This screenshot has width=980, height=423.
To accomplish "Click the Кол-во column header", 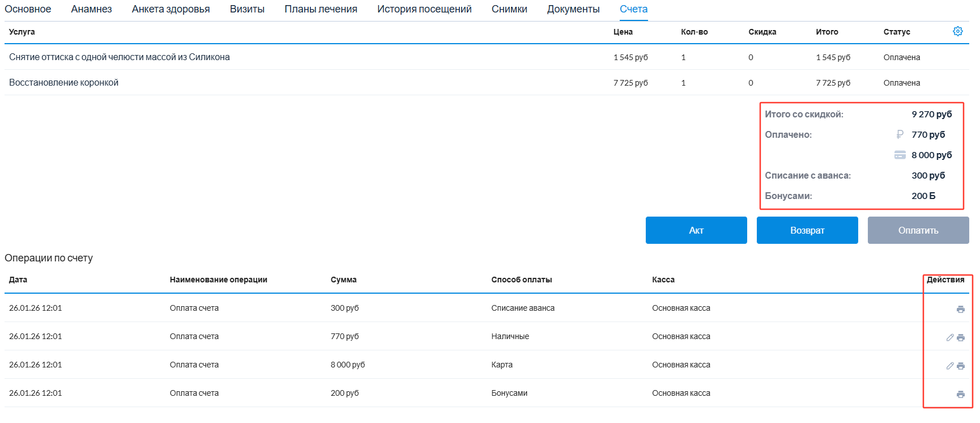I will [694, 32].
